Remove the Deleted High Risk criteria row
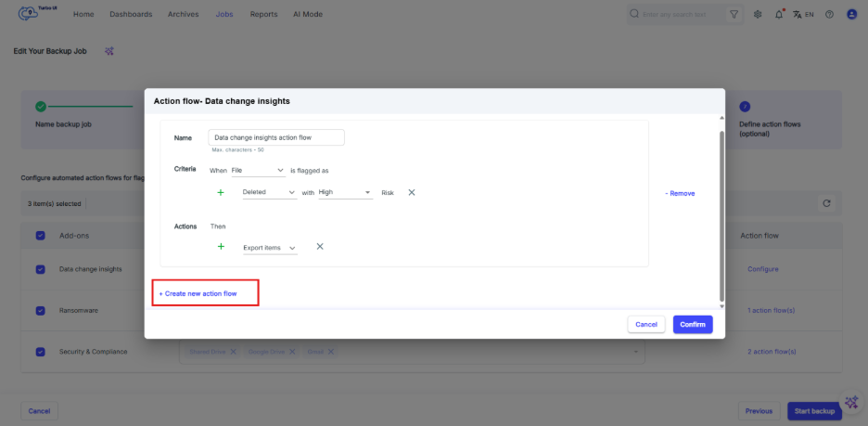This screenshot has height=426, width=868. [412, 192]
